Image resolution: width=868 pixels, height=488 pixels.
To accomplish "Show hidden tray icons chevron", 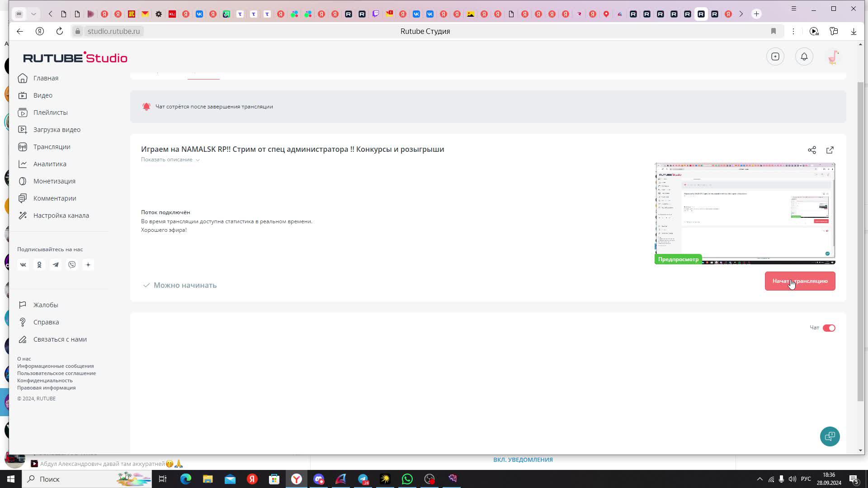I will point(760,479).
